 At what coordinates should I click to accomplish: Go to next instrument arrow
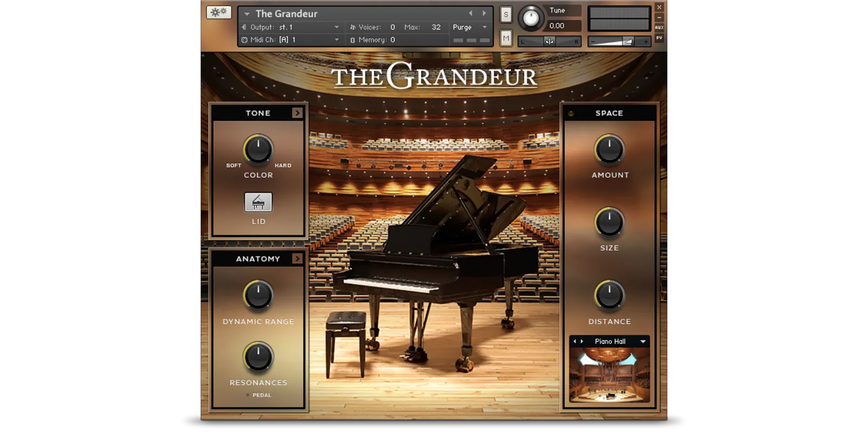tap(484, 13)
